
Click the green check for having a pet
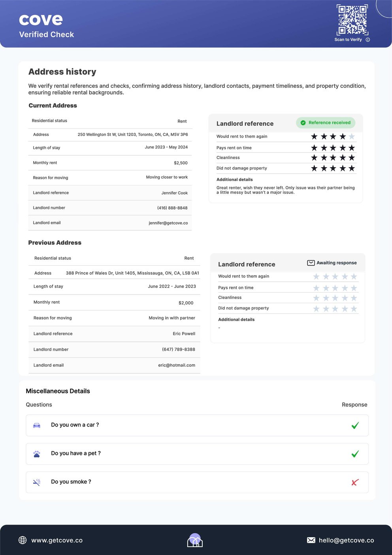click(x=355, y=454)
